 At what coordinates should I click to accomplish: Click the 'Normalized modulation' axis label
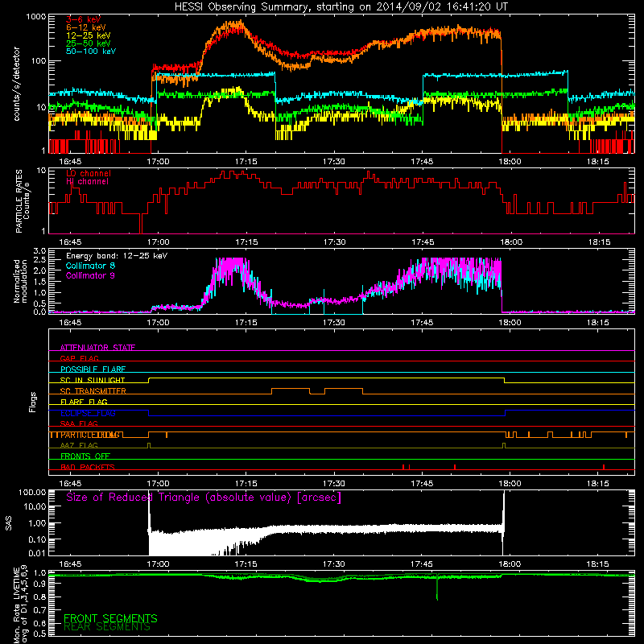20,281
